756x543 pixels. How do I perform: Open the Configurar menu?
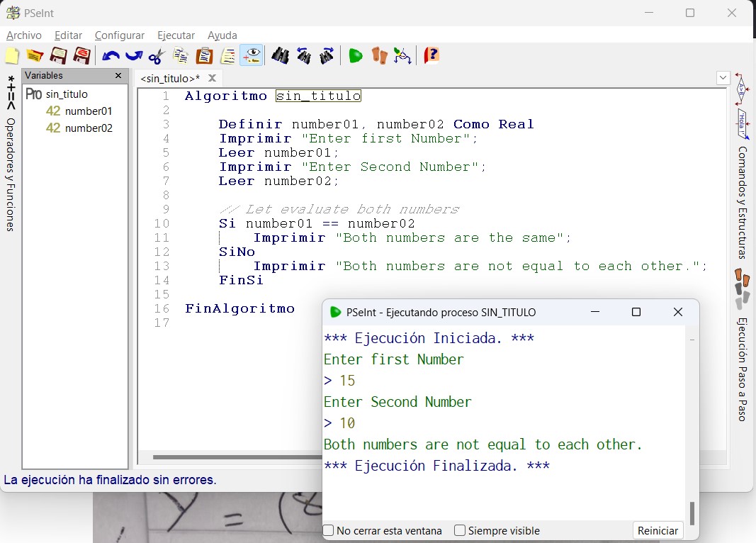120,35
